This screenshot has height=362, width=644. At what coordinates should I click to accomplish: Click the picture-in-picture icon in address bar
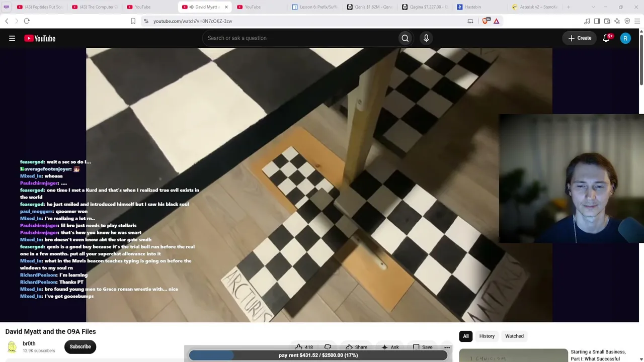pos(470,21)
